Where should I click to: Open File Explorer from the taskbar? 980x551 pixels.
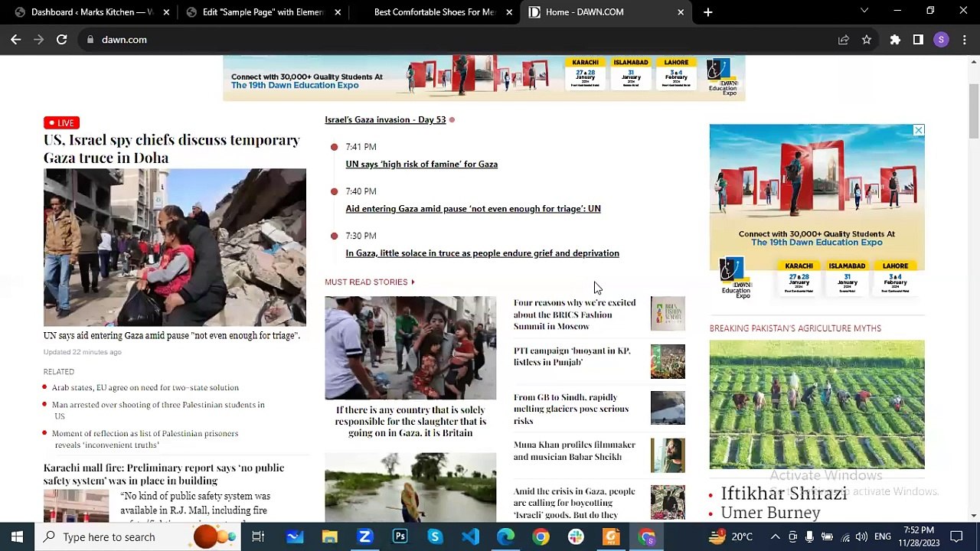click(330, 536)
